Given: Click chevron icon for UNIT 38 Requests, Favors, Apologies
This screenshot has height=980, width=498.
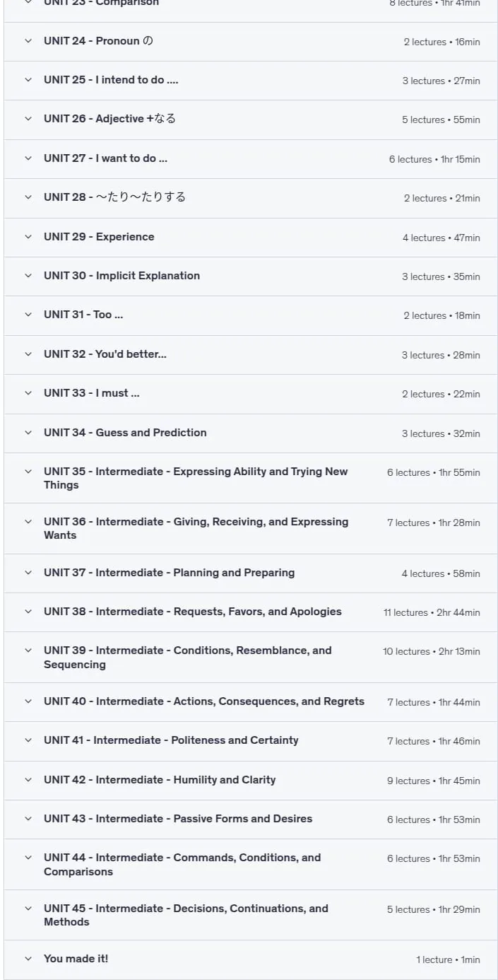Looking at the screenshot, I should [28, 612].
